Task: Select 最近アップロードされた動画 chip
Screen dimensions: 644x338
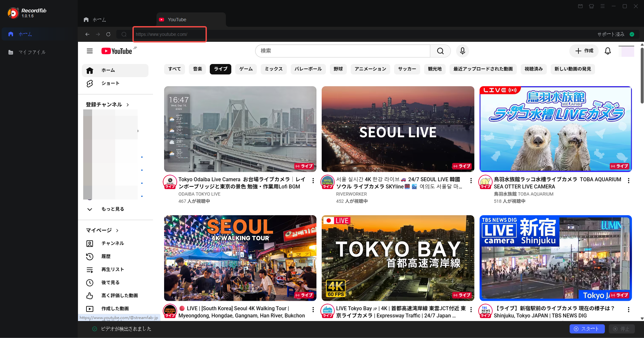Action: coord(483,69)
